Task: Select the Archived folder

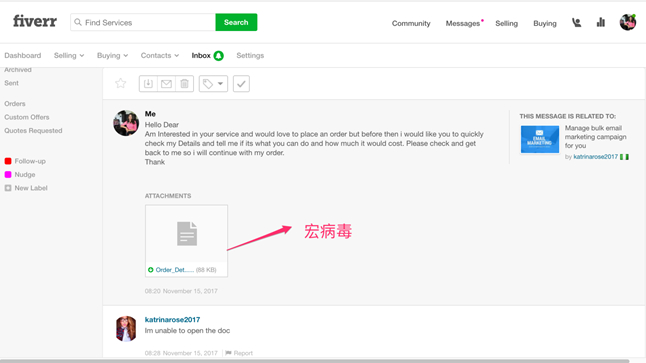Action: 18,70
